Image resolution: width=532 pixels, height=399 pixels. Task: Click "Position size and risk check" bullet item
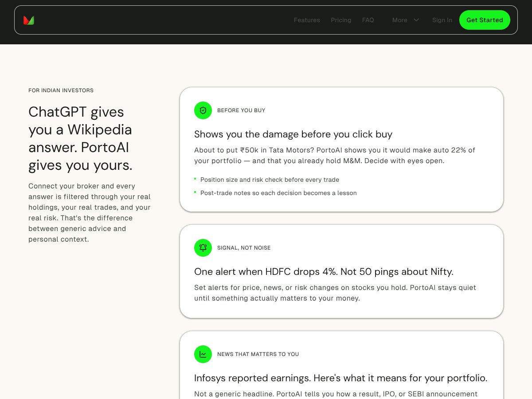tap(270, 180)
